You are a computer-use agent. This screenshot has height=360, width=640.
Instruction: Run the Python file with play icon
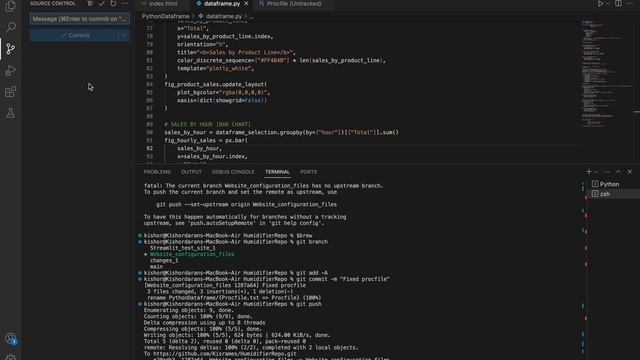tap(600, 4)
